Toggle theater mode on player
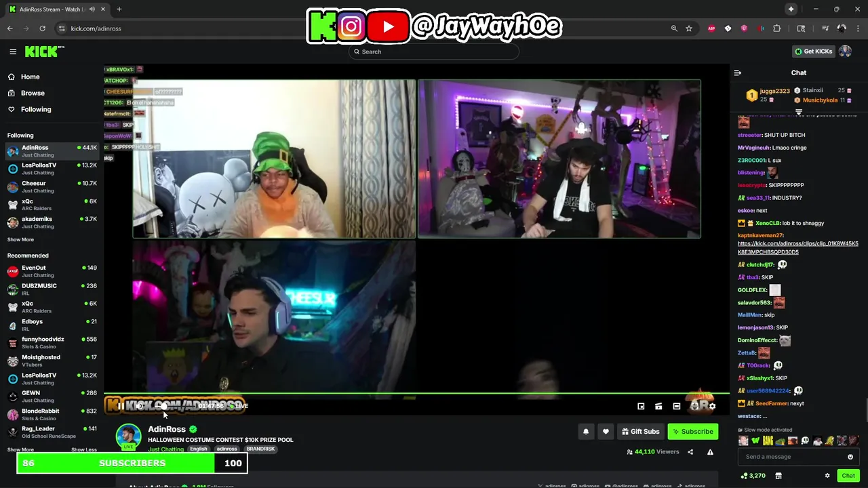Screen dimensions: 868x488 (676, 406)
